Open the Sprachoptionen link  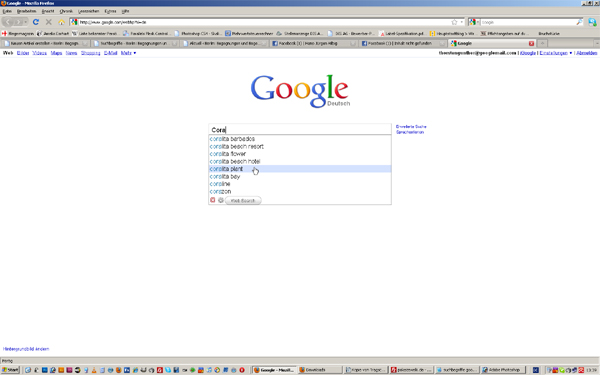point(410,132)
